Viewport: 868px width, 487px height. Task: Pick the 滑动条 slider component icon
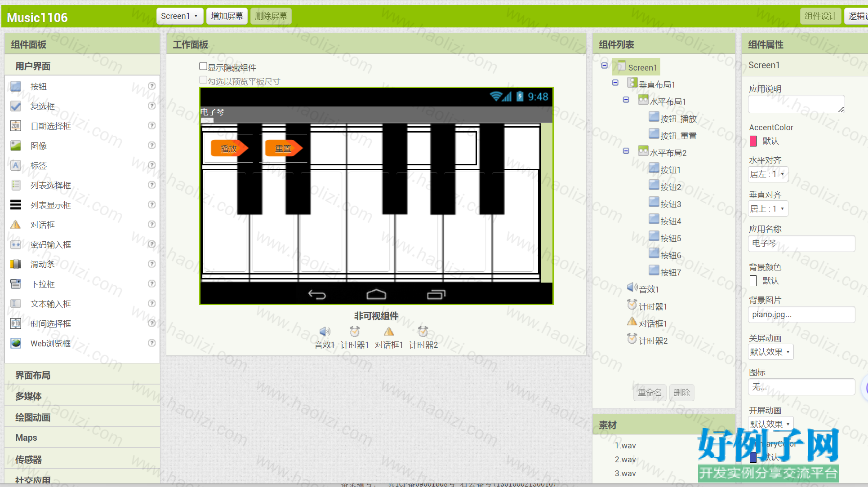[x=16, y=264]
